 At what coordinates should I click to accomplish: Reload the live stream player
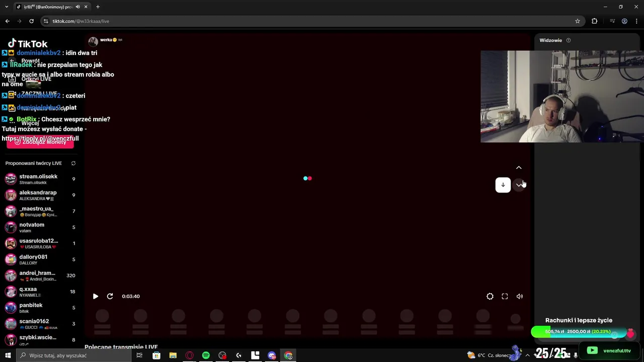pyautogui.click(x=110, y=296)
